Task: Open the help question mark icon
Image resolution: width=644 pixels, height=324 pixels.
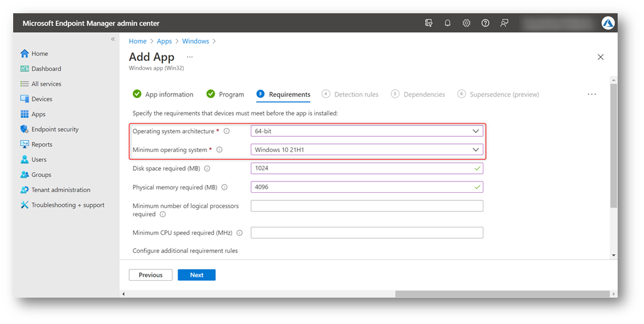Action: (x=485, y=23)
